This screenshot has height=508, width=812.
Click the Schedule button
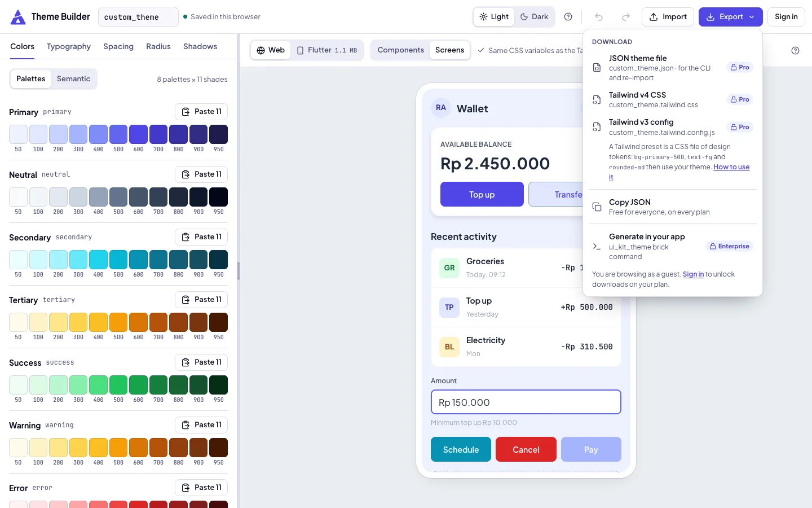(461, 449)
